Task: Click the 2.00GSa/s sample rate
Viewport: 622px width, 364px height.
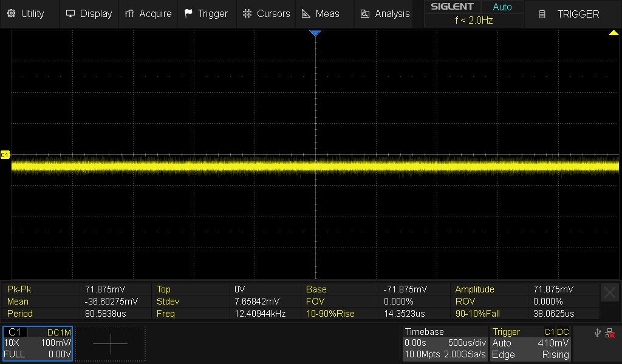Action: [465, 354]
